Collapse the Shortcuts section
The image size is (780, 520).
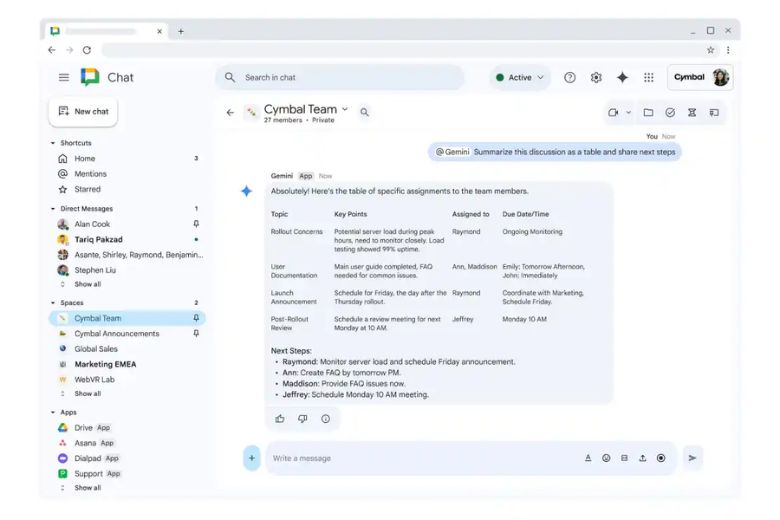(x=53, y=143)
